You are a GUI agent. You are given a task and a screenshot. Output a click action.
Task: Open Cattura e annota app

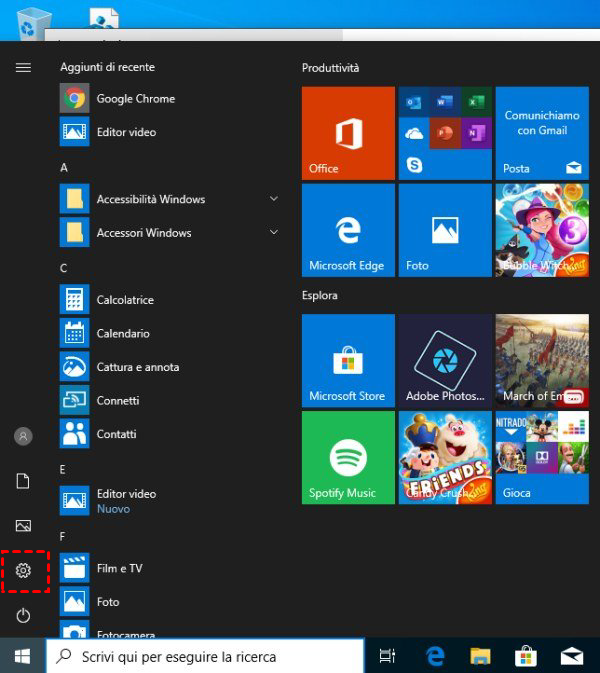138,367
